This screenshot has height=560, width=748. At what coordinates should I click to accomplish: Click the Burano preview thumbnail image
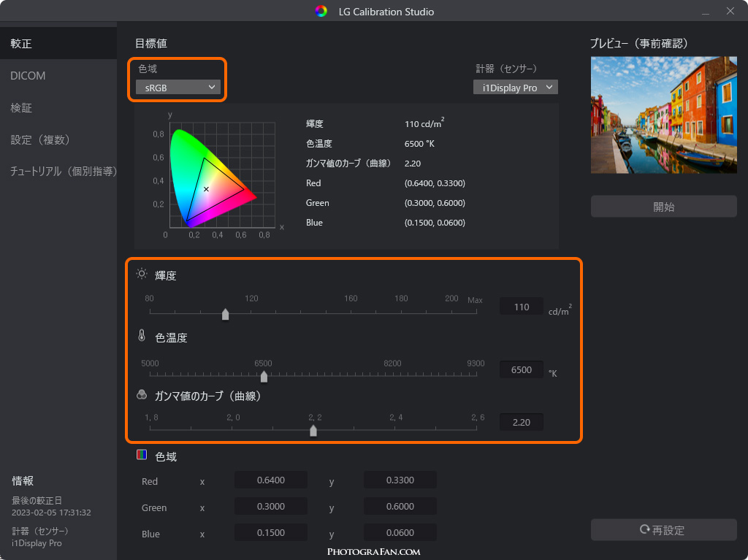[663, 115]
